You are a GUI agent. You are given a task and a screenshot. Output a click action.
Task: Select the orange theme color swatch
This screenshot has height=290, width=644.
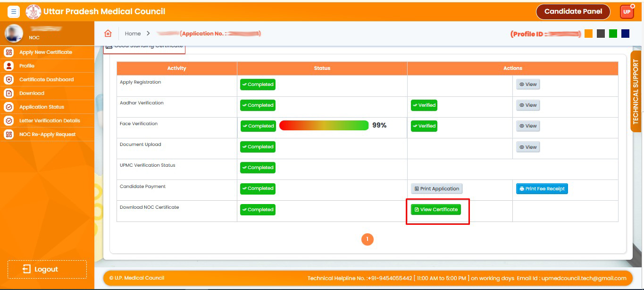click(x=588, y=34)
